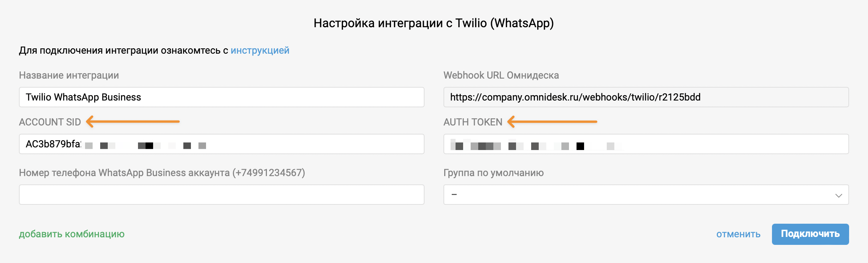Click the Webhook URL Омнидеска label
This screenshot has width=868, height=263.
501,75
